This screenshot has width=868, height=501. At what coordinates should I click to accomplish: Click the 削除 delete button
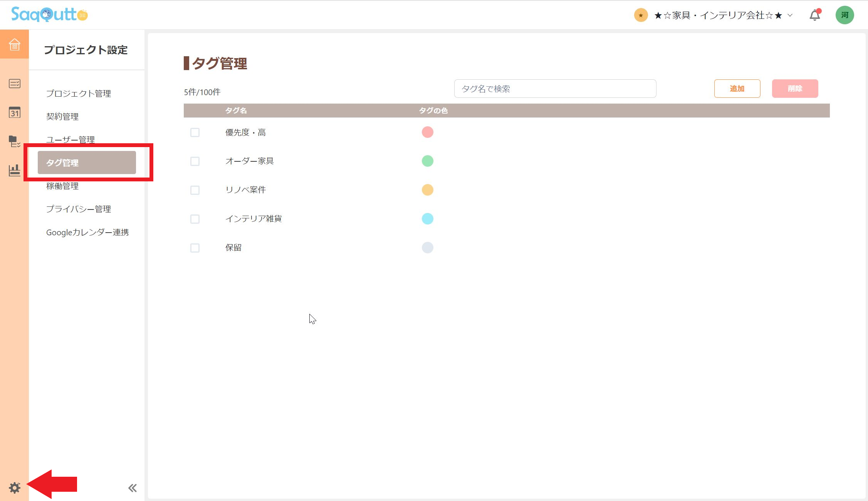(x=794, y=88)
